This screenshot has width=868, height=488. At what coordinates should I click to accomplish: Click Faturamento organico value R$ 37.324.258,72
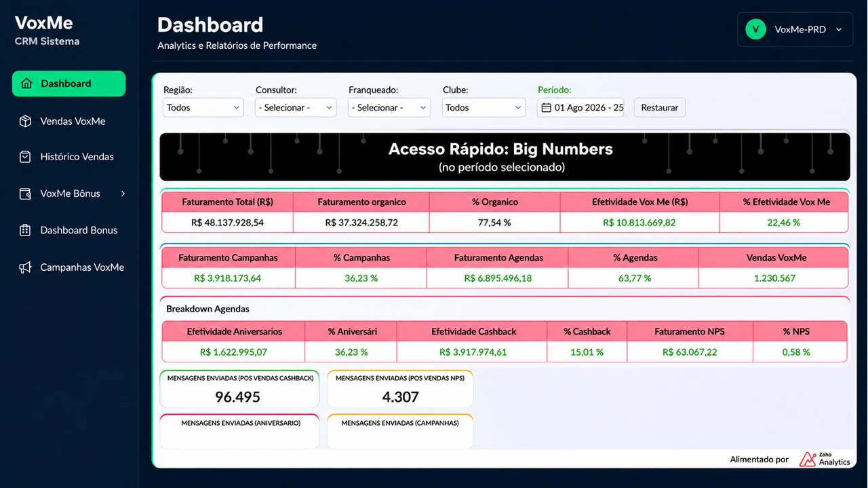[x=361, y=223]
